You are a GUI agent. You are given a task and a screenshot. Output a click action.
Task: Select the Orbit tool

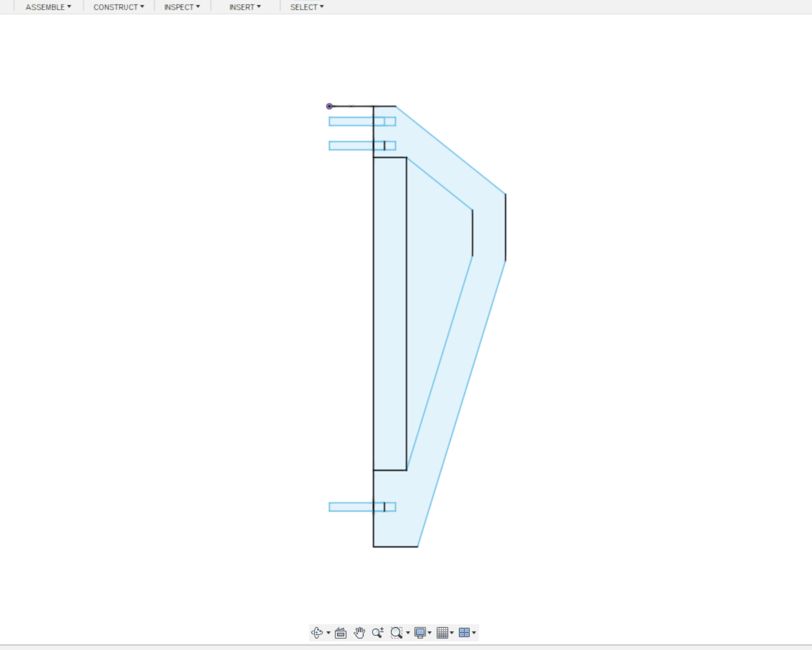pos(317,632)
